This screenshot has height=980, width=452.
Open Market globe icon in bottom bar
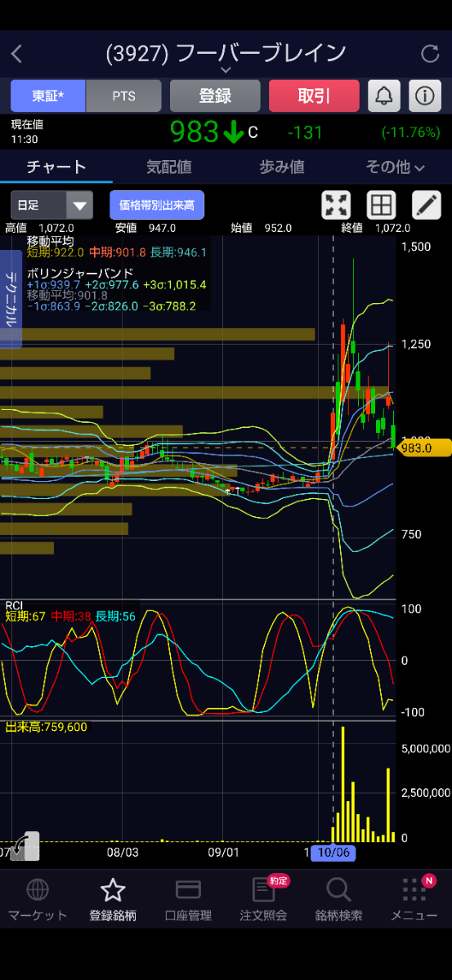pyautogui.click(x=37, y=889)
